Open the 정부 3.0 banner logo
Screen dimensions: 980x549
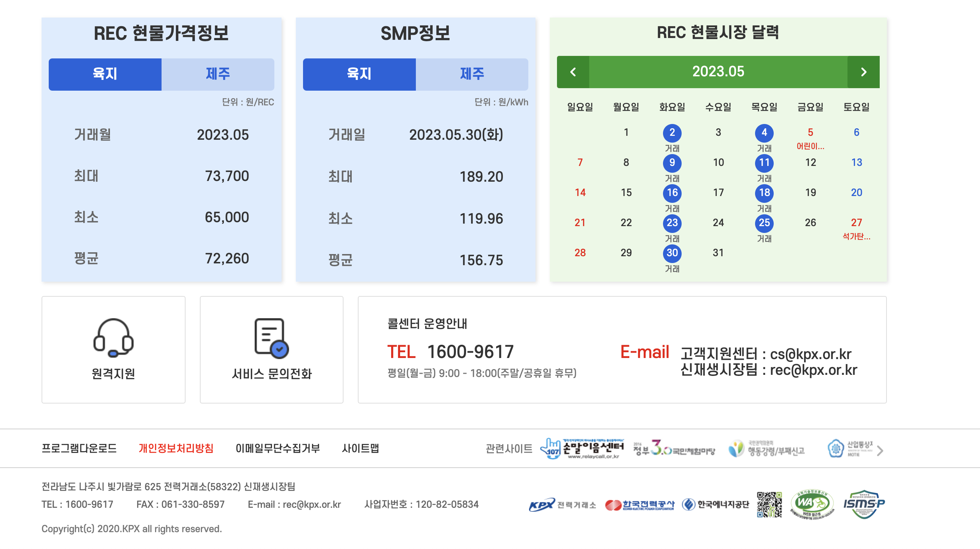[x=674, y=449]
